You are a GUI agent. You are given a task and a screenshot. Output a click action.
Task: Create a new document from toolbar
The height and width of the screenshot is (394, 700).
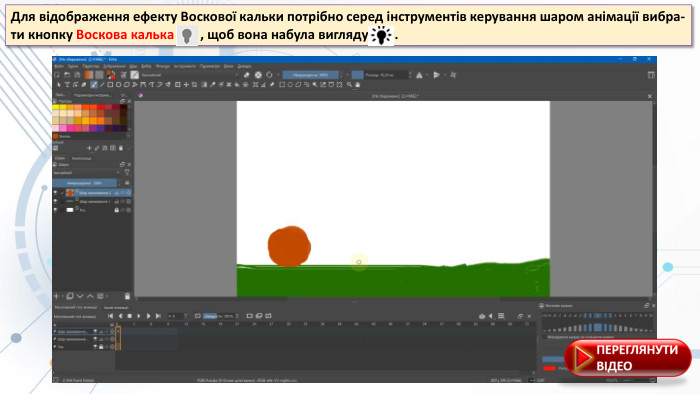57,75
